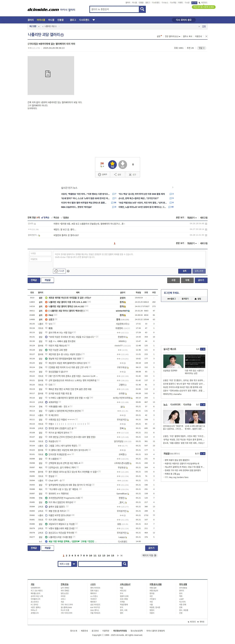Open MY갤로그 in the login box
Screen dimensions: 235x644
tap(171, 299)
